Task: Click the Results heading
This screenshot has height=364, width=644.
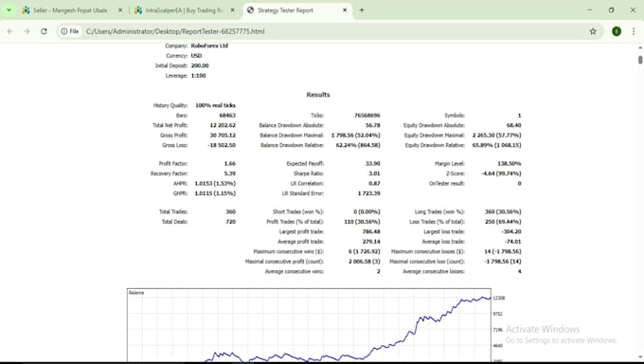Action: click(318, 95)
